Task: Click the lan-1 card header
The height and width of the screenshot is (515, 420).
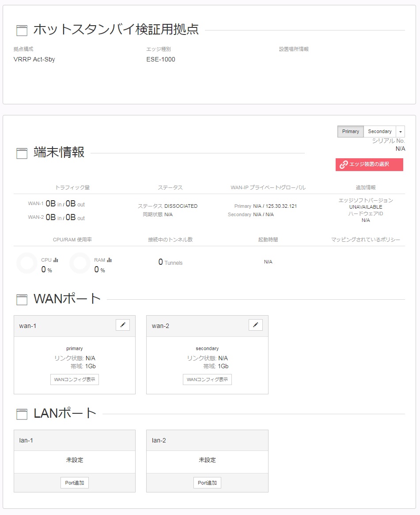Action: (75, 440)
